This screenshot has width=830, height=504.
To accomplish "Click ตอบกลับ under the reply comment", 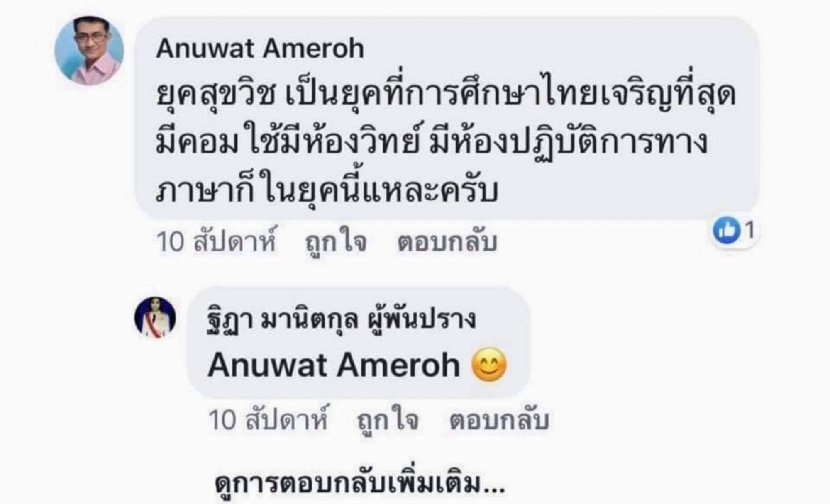I will click(x=499, y=419).
